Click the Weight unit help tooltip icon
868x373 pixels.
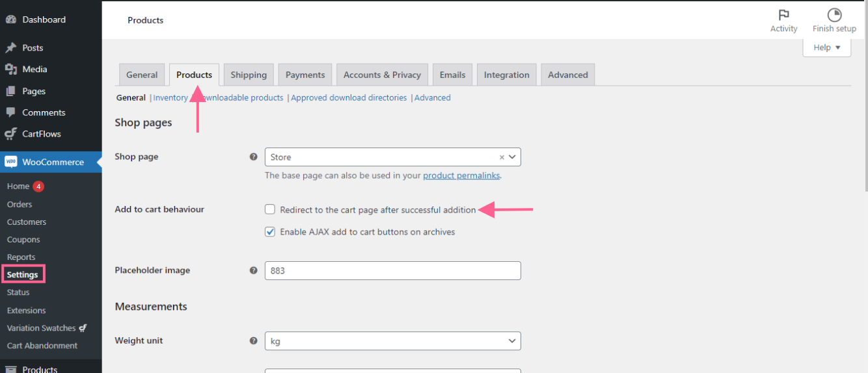[254, 341]
